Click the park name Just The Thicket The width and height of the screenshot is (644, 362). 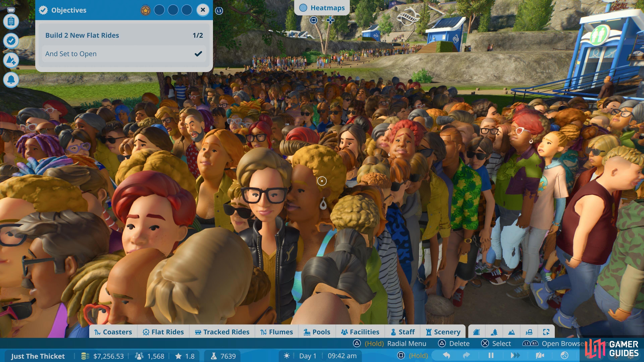coord(38,356)
